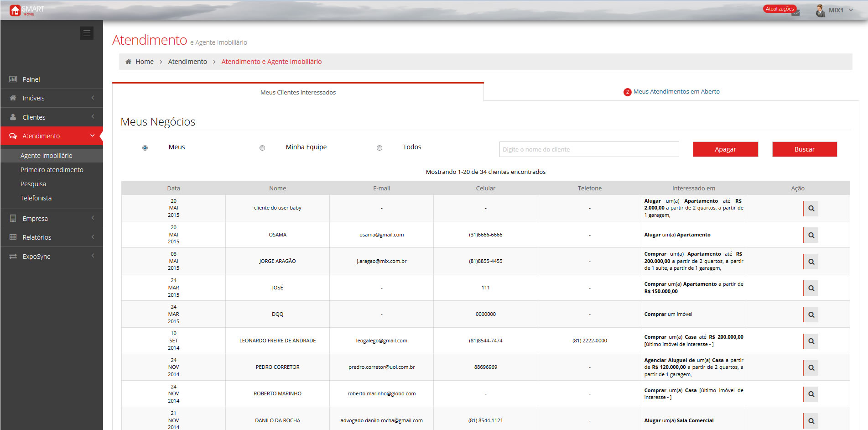
Task: Click the Atualizações envelope icon
Action: click(x=795, y=13)
